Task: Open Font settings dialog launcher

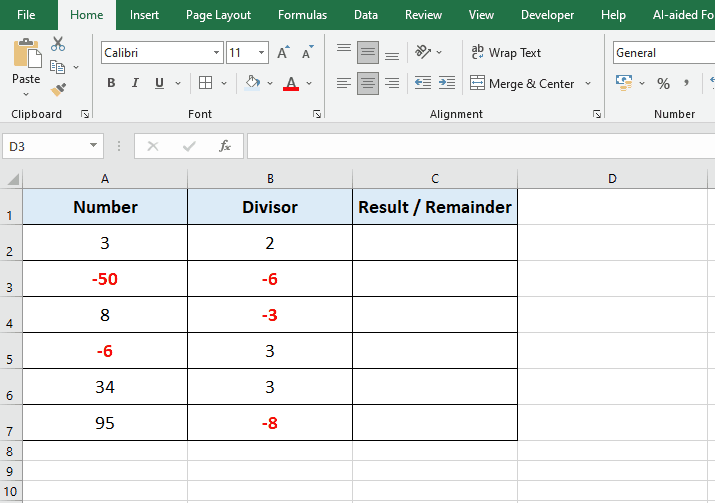Action: point(317,114)
